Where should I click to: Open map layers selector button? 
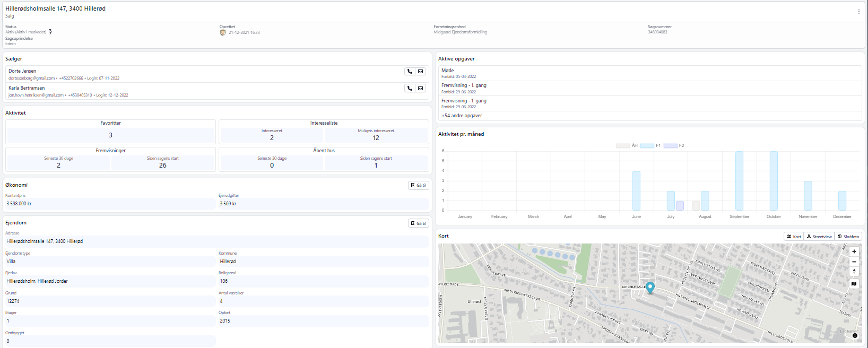(854, 284)
